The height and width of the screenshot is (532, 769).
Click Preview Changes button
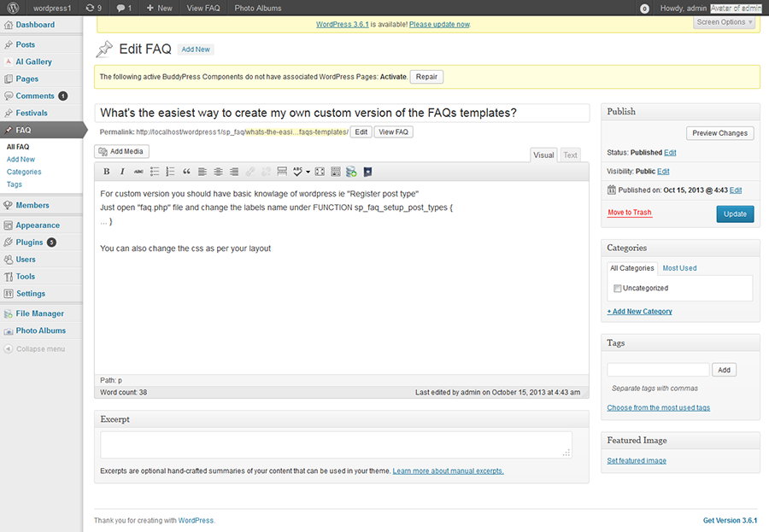719,133
